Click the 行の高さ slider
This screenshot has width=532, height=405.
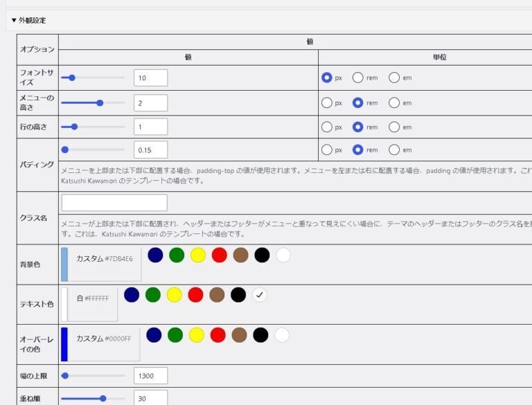click(93, 127)
